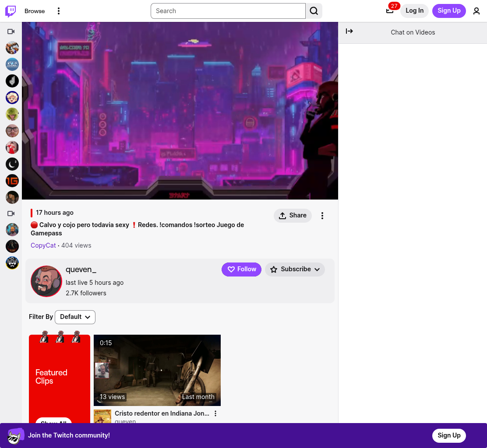Open the user profile menu icon
This screenshot has width=487, height=448.
coord(476,11)
